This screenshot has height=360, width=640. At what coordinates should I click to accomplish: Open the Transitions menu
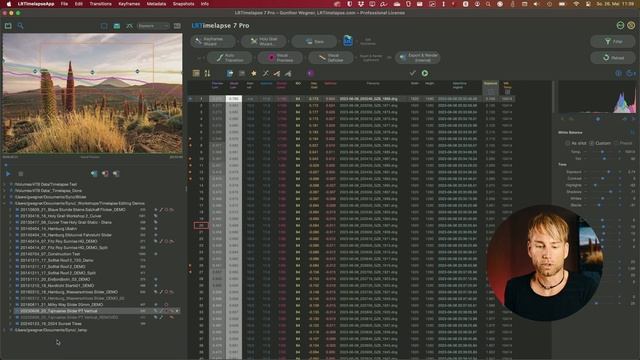click(x=100, y=4)
